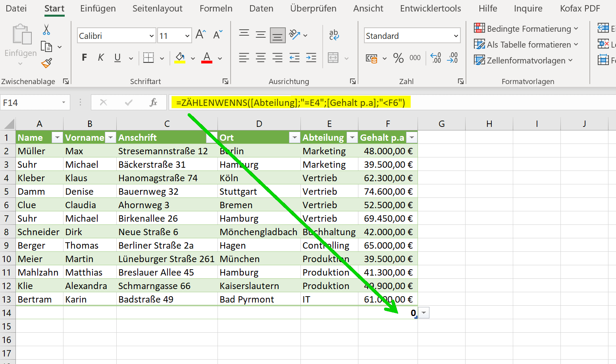Increase font size with large A icon
The image size is (616, 364).
[x=201, y=35]
